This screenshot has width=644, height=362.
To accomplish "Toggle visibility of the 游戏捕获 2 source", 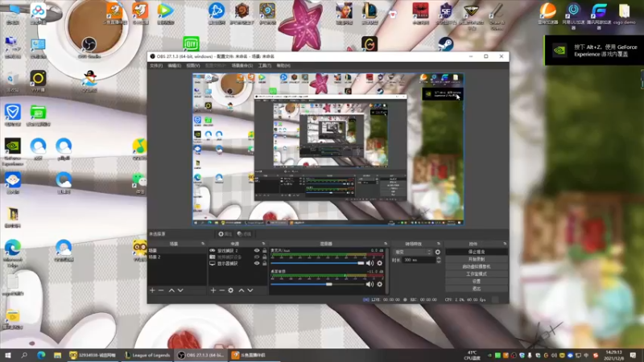I will click(x=257, y=250).
